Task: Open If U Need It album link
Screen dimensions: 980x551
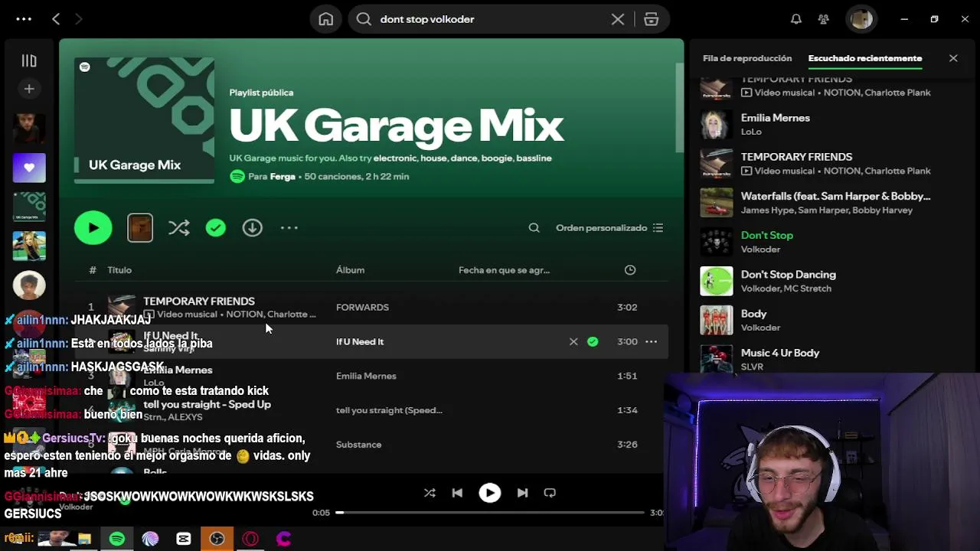Action: pos(360,342)
